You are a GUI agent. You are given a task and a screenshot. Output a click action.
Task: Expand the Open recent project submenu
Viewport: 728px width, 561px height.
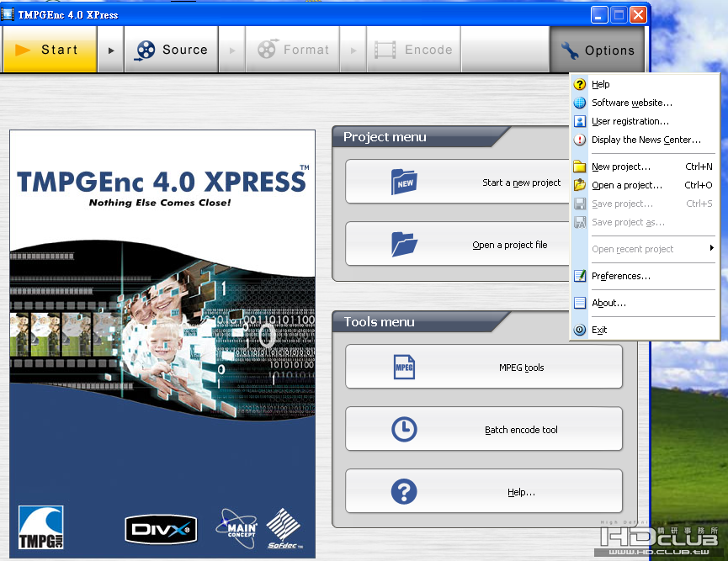tap(644, 249)
